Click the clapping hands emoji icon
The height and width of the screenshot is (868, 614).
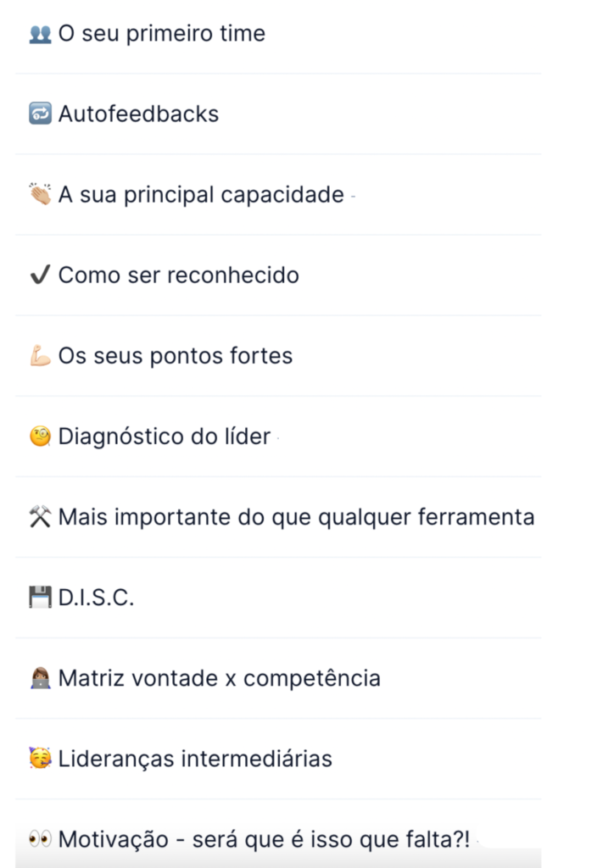[40, 194]
